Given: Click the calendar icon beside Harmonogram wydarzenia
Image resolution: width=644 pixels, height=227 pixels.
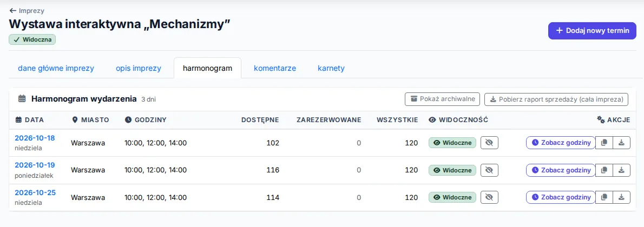Looking at the screenshot, I should [22, 99].
